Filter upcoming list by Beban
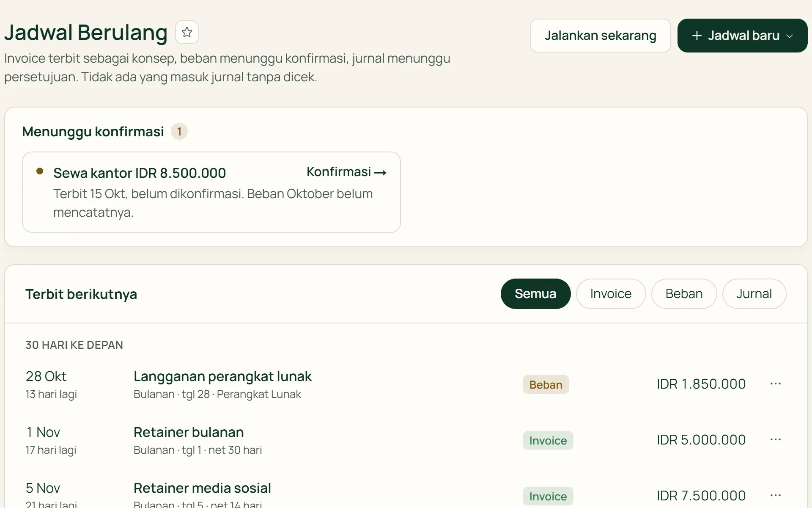The width and height of the screenshot is (812, 508). 684,294
